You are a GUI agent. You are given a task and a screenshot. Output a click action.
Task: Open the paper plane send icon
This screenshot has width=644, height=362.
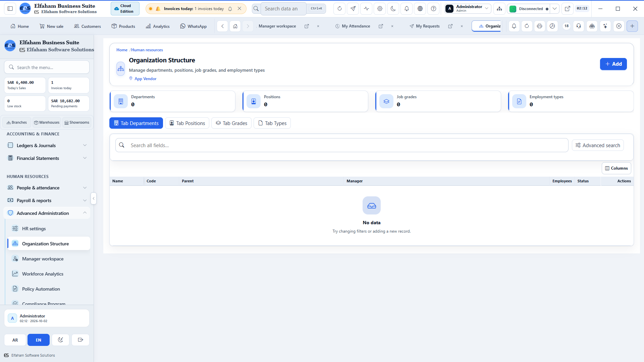click(353, 9)
